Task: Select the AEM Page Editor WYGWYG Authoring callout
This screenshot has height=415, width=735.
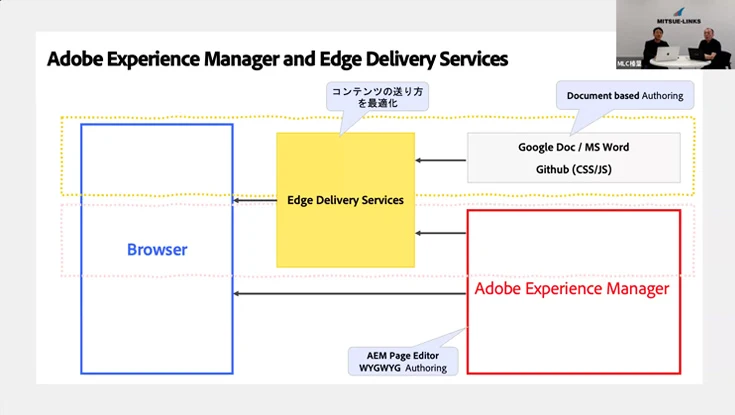Action: click(x=403, y=362)
